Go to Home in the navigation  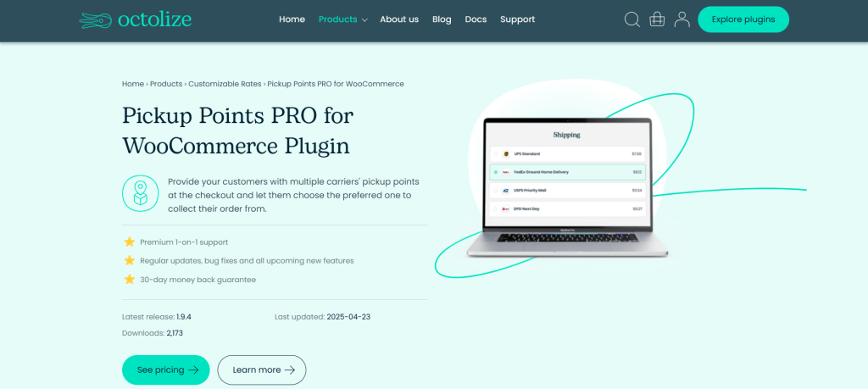tap(292, 19)
